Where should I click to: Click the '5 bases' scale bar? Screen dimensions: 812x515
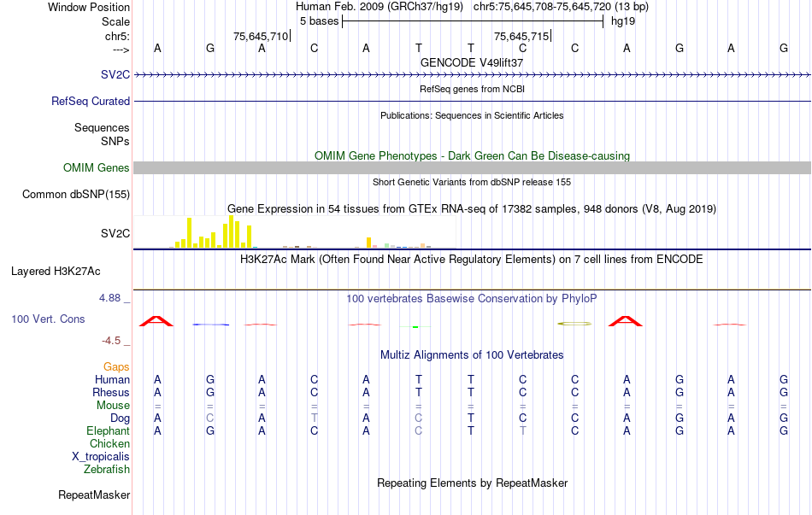click(473, 21)
